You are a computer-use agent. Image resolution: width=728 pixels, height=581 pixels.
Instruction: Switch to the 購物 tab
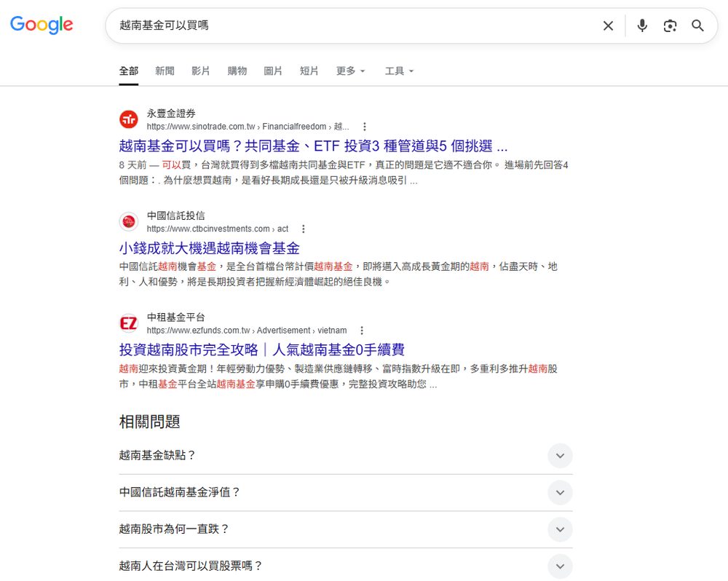(x=237, y=71)
